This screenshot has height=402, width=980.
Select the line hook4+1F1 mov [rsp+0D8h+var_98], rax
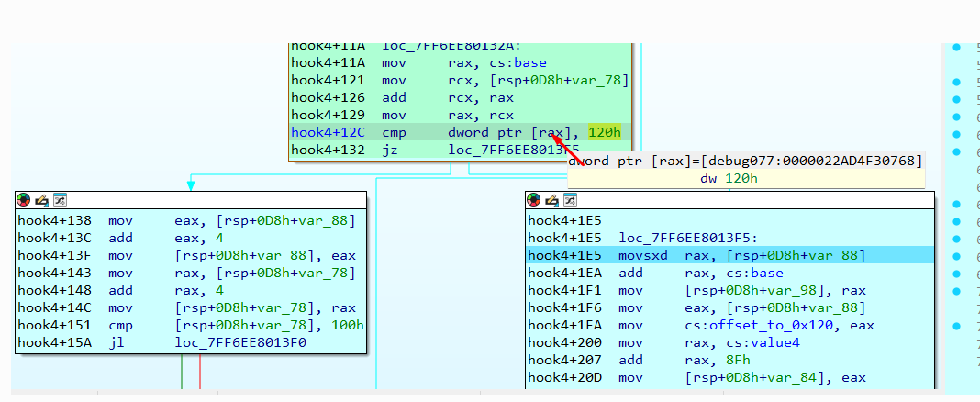[x=730, y=290]
